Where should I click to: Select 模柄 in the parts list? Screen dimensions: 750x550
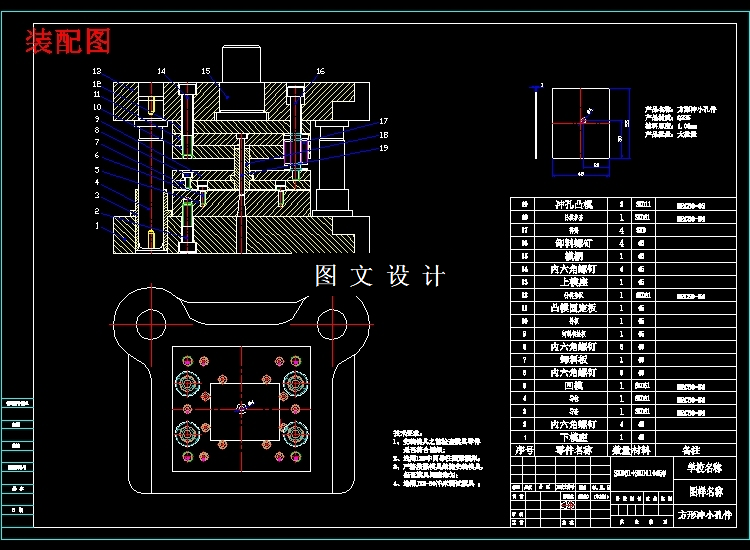[x=574, y=256]
